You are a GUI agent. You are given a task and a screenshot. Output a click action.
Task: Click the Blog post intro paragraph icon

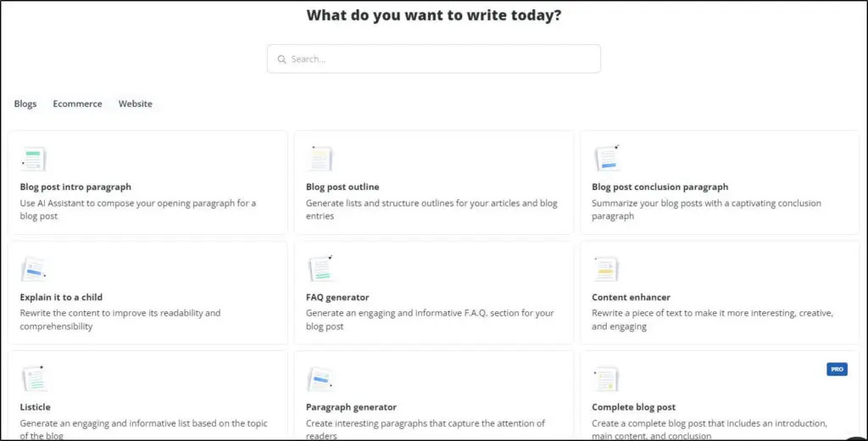pyautogui.click(x=34, y=159)
